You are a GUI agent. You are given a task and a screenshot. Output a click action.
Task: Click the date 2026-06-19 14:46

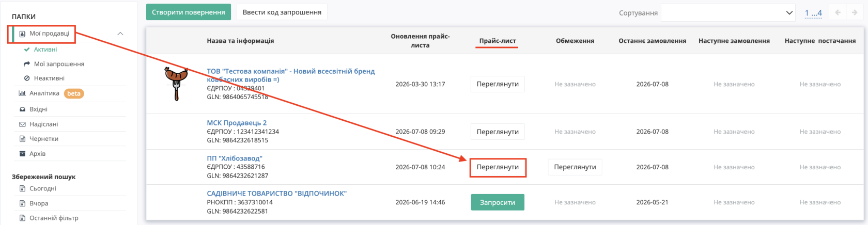click(x=420, y=202)
